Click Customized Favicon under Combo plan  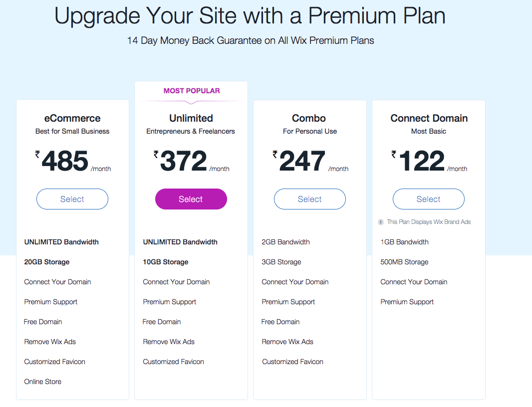292,362
